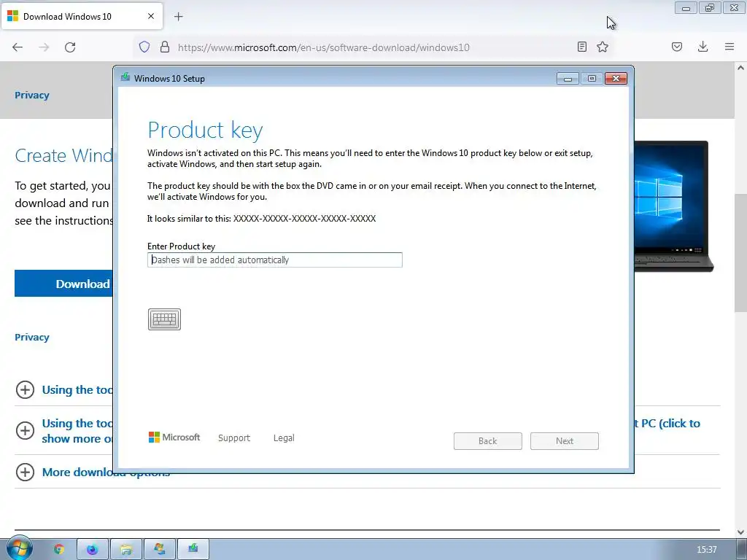Screen dimensions: 747x560
Task: Switch to Firefox on the taskbar
Action: tap(93, 550)
